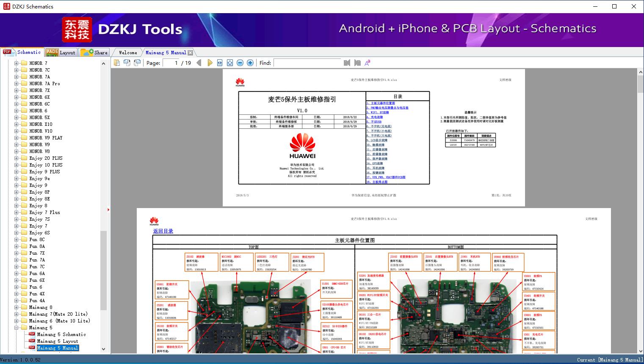Open the LCD显示故障 contents link

(378, 140)
